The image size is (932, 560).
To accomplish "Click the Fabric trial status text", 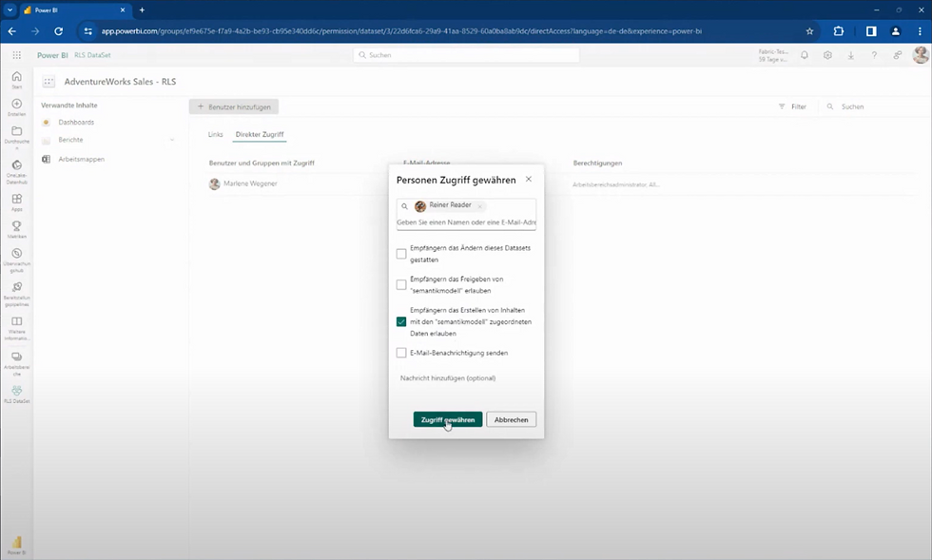I will coord(772,55).
